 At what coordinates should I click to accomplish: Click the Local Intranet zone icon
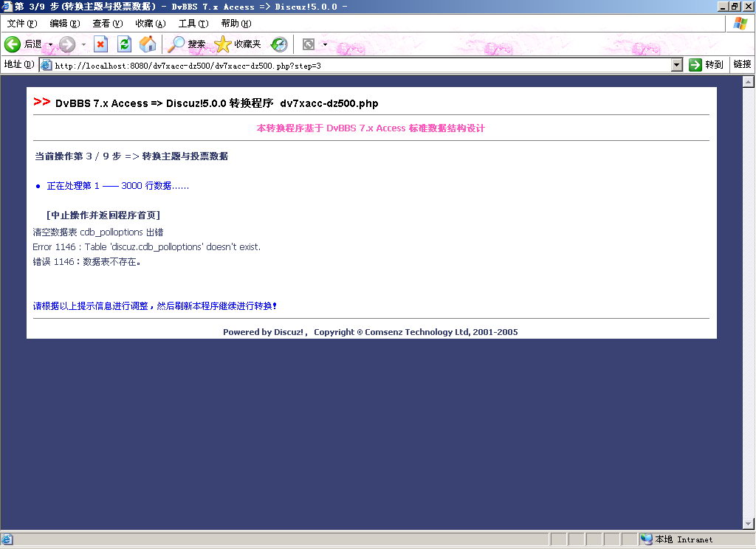point(647,539)
